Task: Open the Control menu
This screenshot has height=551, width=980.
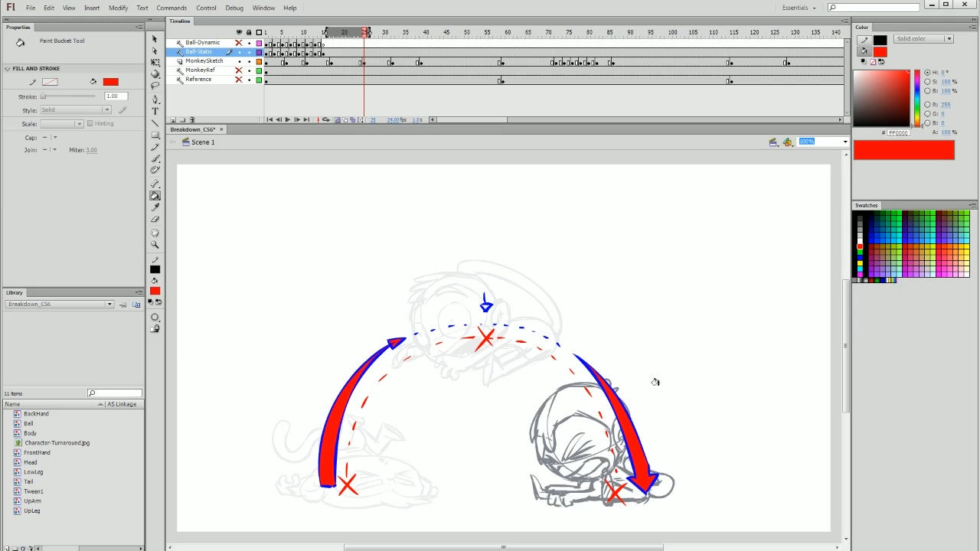Action: [206, 8]
